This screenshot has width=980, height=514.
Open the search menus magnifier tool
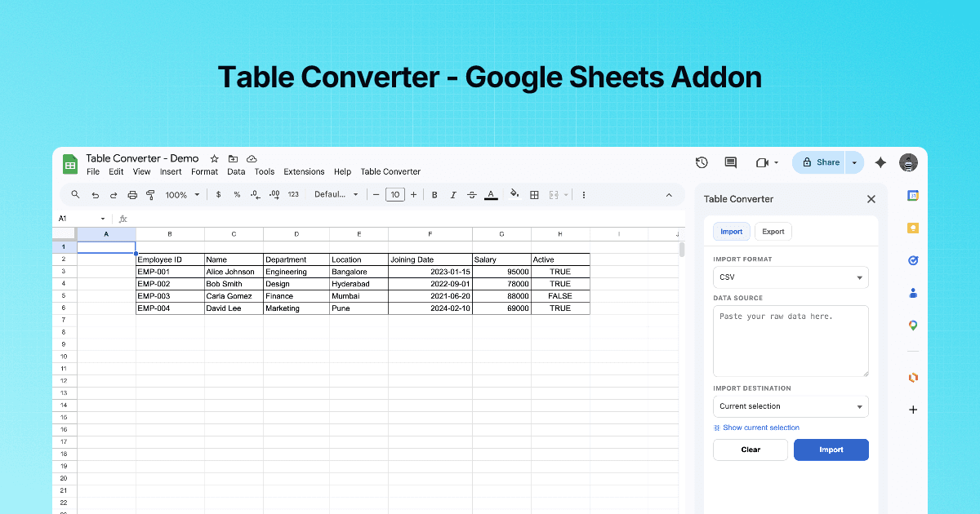75,195
